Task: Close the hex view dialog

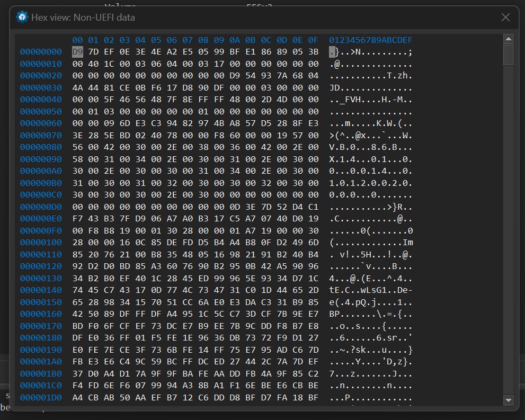Action: tap(505, 17)
